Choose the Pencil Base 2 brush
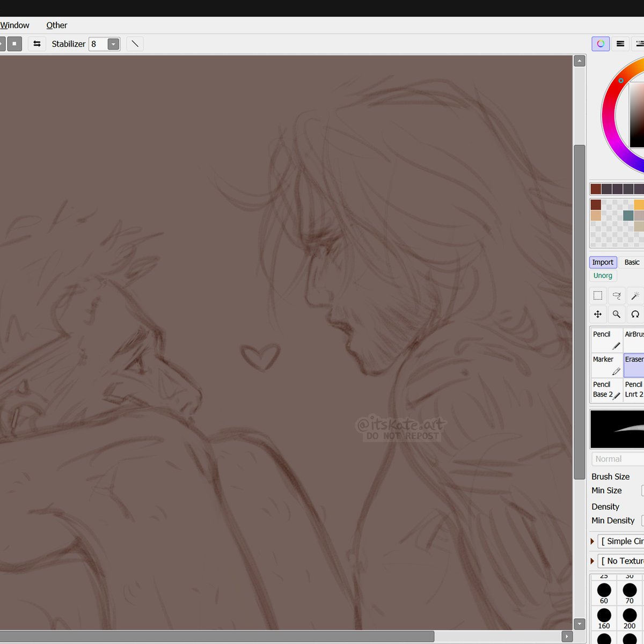The width and height of the screenshot is (644, 644). (x=607, y=390)
